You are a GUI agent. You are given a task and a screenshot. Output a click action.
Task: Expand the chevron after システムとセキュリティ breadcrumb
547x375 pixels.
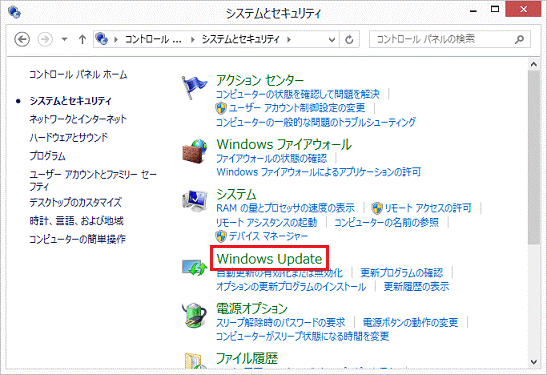pyautogui.click(x=289, y=39)
